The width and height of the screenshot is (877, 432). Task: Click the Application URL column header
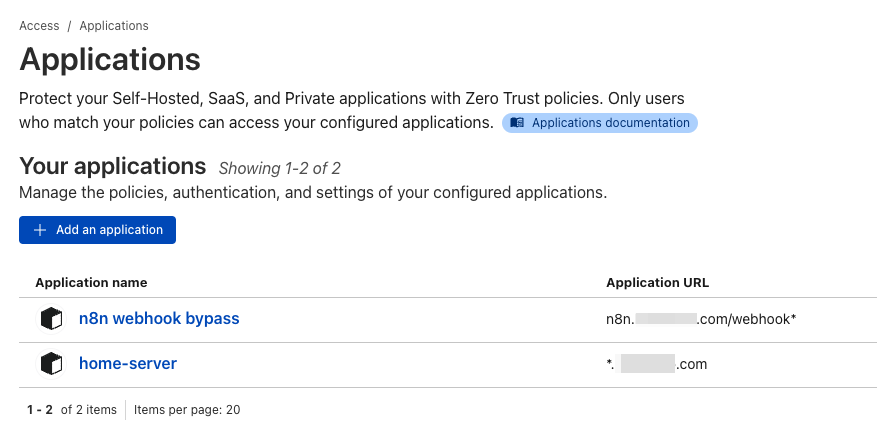[x=657, y=283]
